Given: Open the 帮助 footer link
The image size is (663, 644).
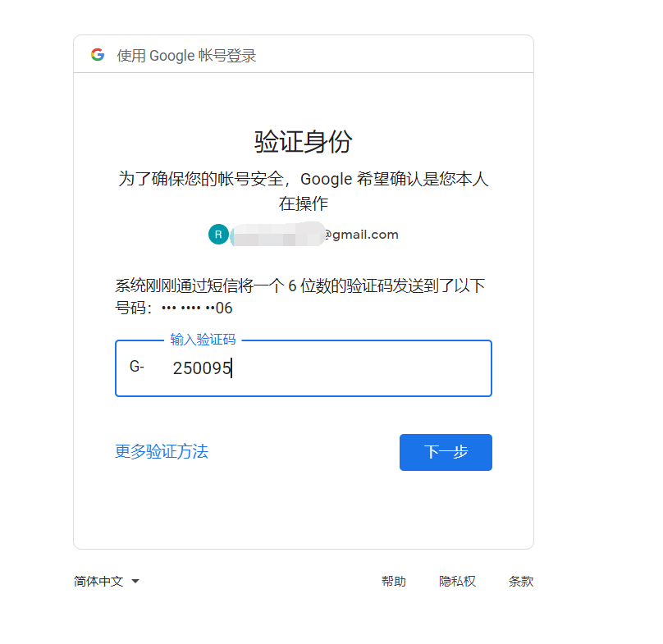Looking at the screenshot, I should pyautogui.click(x=393, y=582).
